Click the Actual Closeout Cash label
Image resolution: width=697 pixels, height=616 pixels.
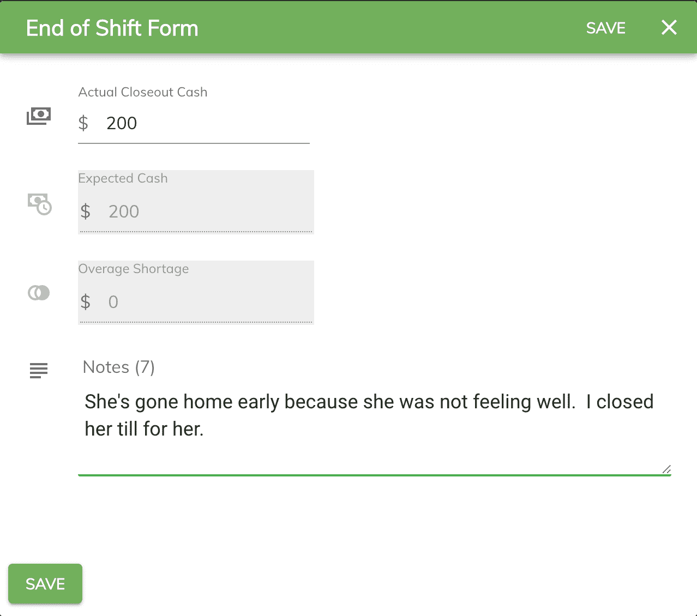[143, 92]
